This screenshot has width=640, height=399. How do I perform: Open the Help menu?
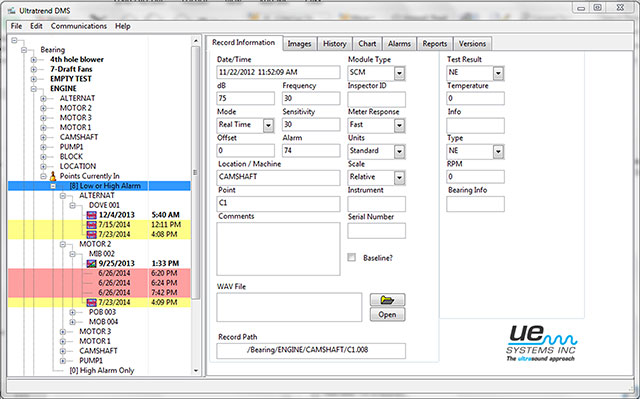pos(122,26)
